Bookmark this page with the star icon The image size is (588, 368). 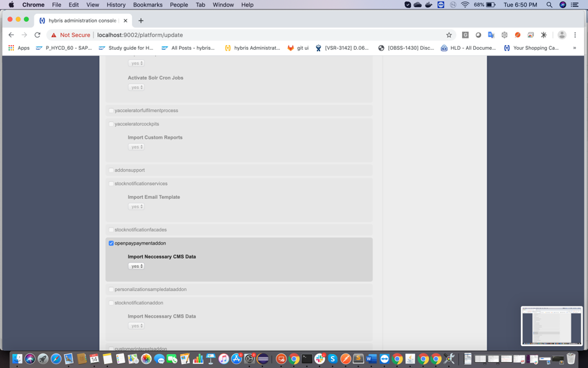pyautogui.click(x=449, y=35)
